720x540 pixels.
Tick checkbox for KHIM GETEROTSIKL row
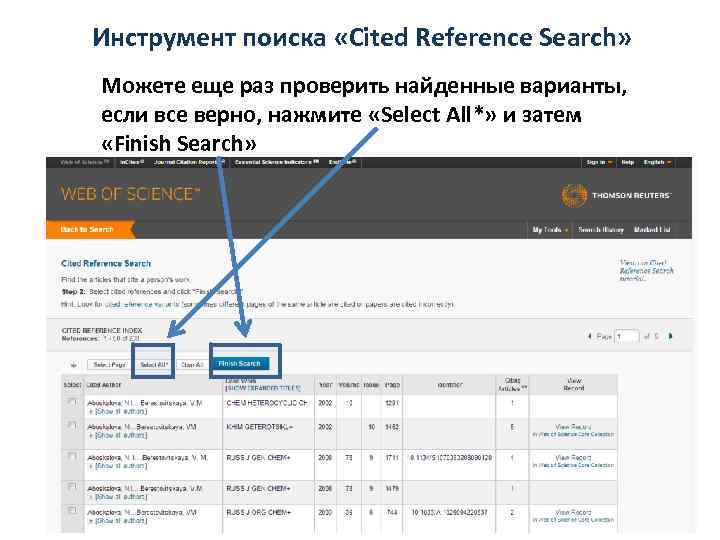click(x=72, y=426)
